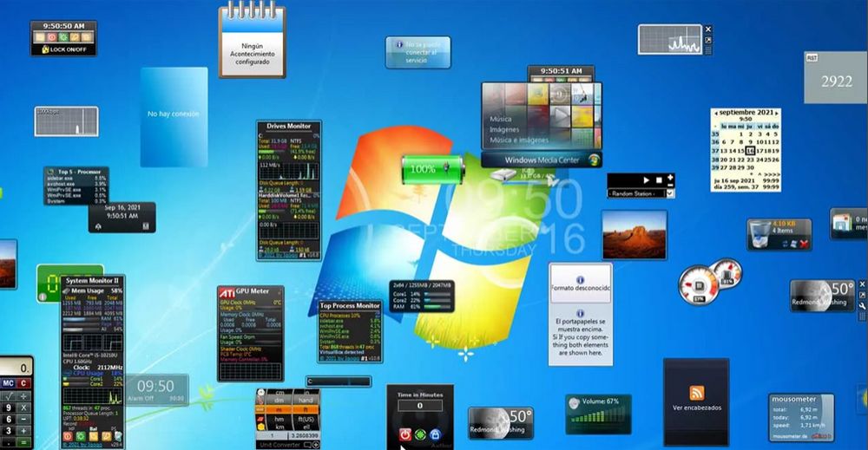Stop the radio gadget playback
Screen dimensions: 868x450
(x=659, y=180)
